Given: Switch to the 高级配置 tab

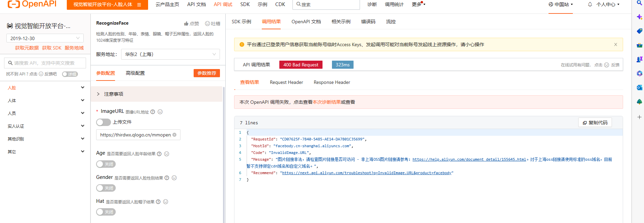Looking at the screenshot, I should (135, 73).
